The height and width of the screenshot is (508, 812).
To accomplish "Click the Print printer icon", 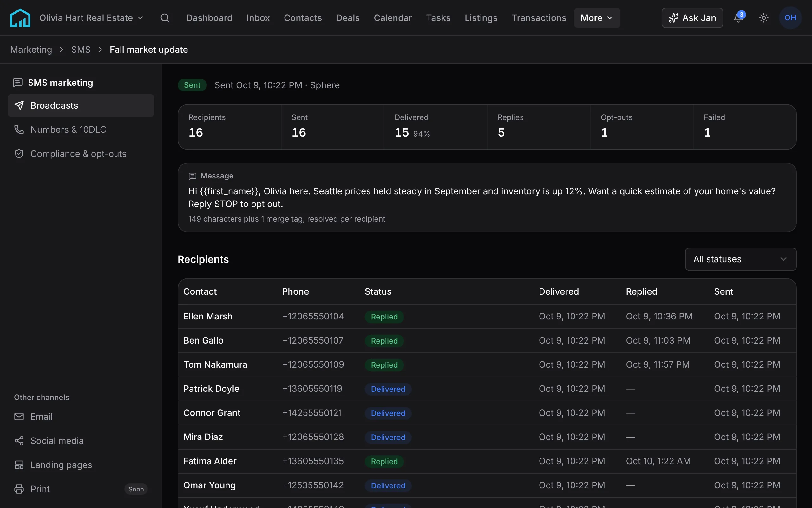I will (x=19, y=489).
